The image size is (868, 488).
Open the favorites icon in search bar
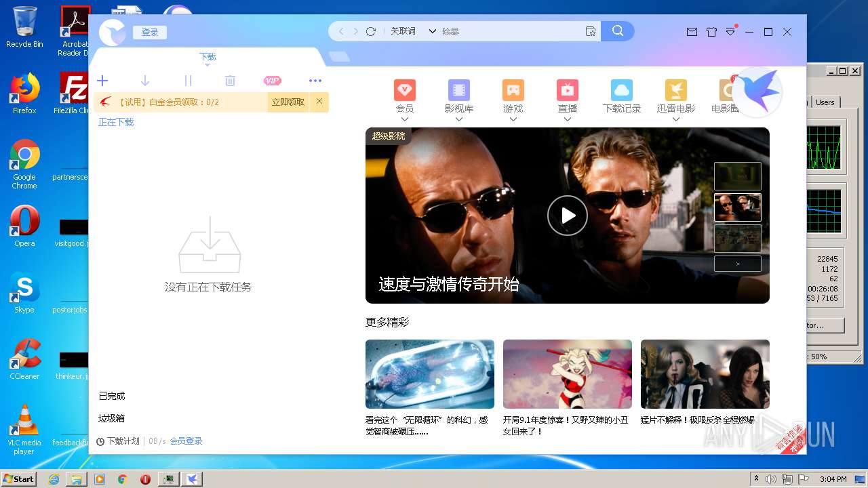[x=590, y=31]
